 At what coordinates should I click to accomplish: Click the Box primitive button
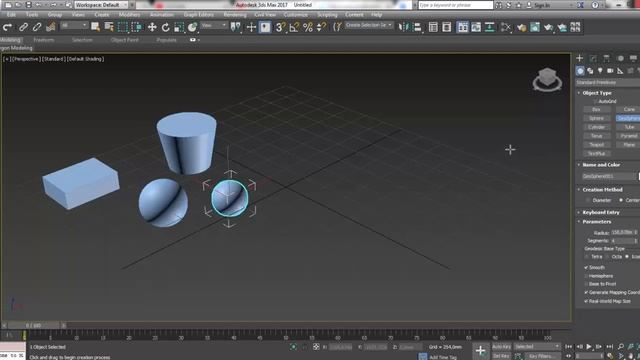click(597, 109)
